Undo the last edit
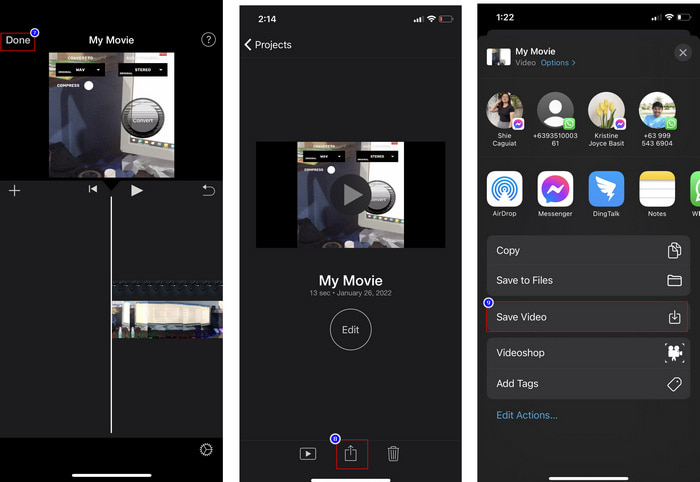The image size is (700, 482). (x=208, y=190)
